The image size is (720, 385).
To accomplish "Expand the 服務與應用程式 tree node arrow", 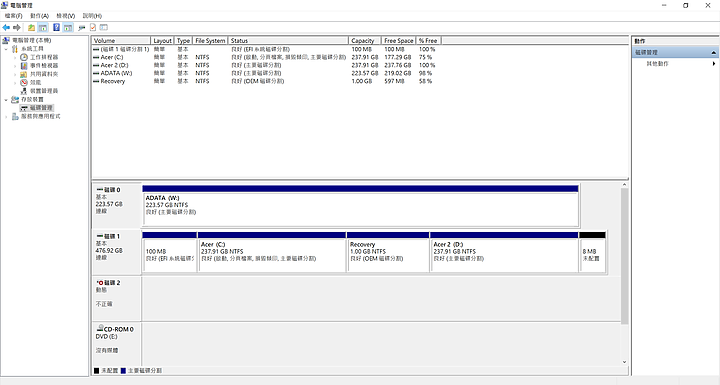I will [6, 117].
